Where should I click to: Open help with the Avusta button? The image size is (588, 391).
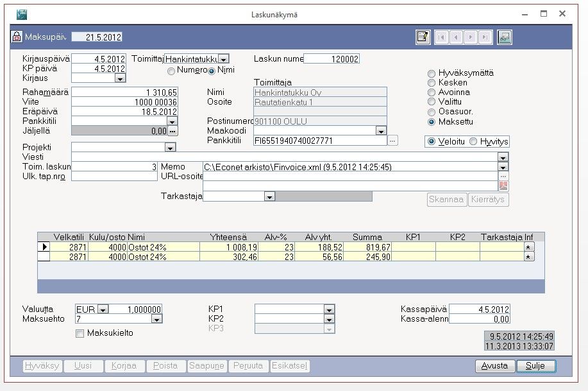coord(494,366)
